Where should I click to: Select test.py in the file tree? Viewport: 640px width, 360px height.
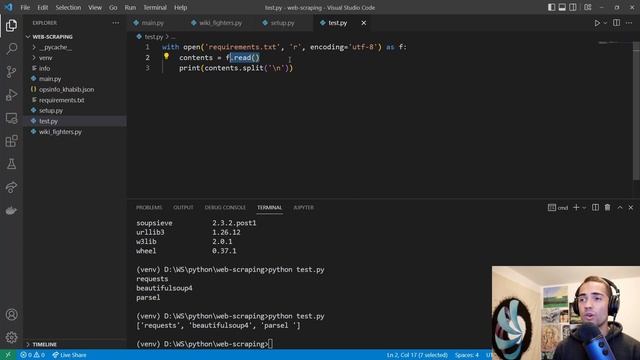[48, 121]
